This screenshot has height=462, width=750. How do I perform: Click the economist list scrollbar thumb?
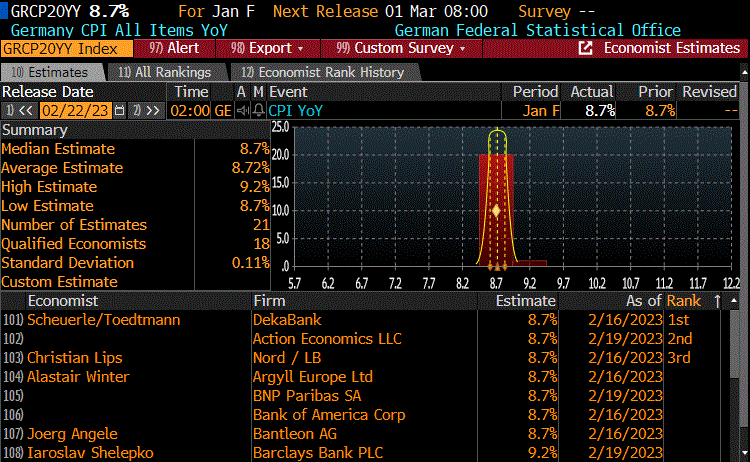[734, 344]
